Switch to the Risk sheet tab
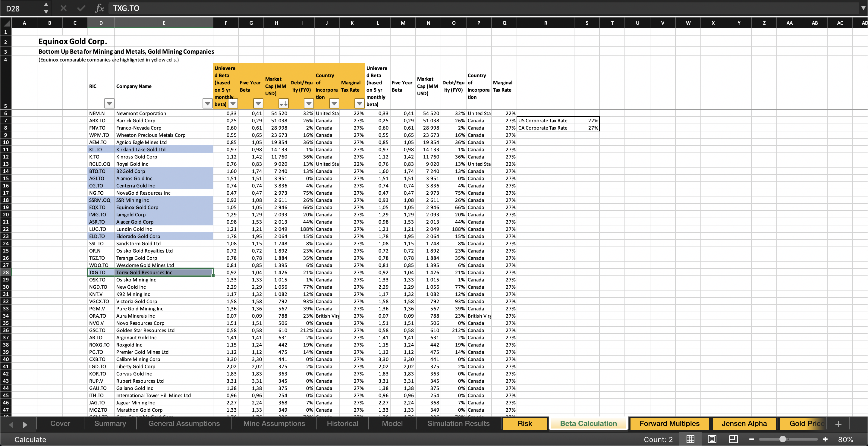The image size is (868, 446). pyautogui.click(x=525, y=423)
